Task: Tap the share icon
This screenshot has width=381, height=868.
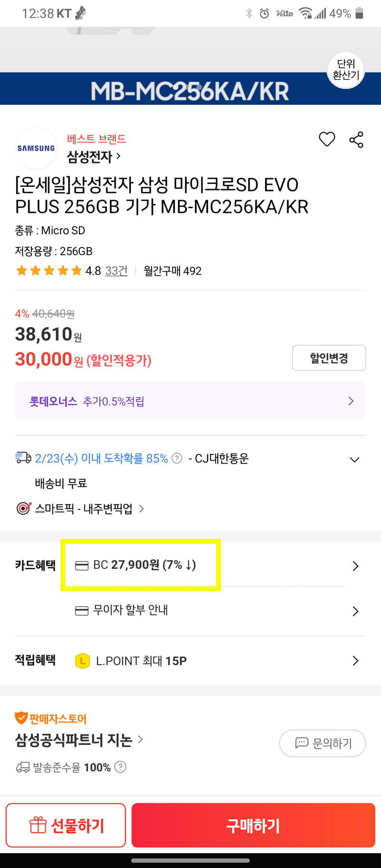Action: click(x=356, y=140)
